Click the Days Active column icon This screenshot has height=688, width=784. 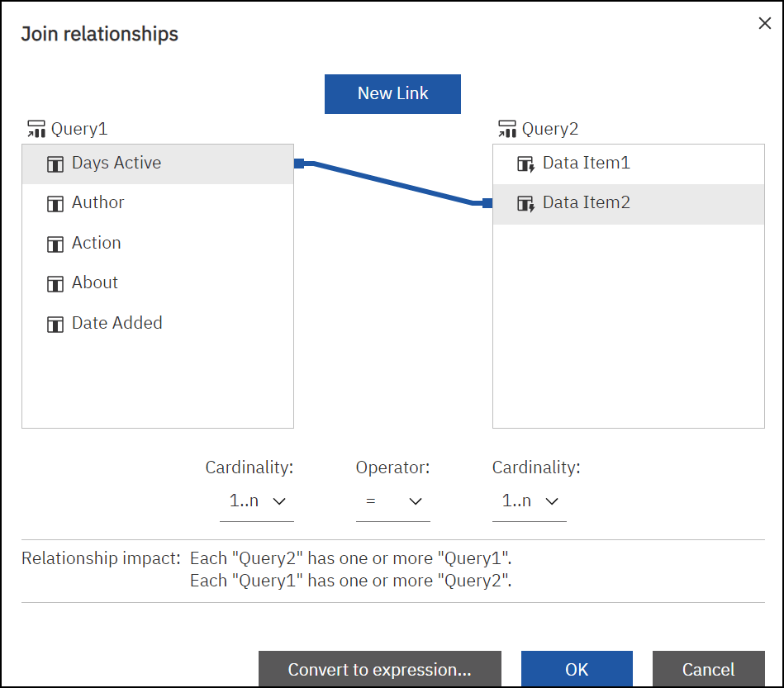(x=55, y=164)
